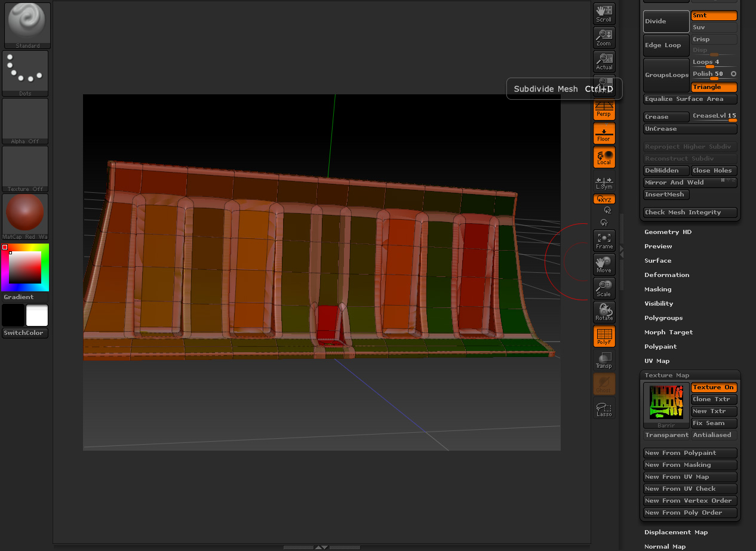This screenshot has width=756, height=551.
Task: Select the Zoom view icon
Action: [604, 38]
